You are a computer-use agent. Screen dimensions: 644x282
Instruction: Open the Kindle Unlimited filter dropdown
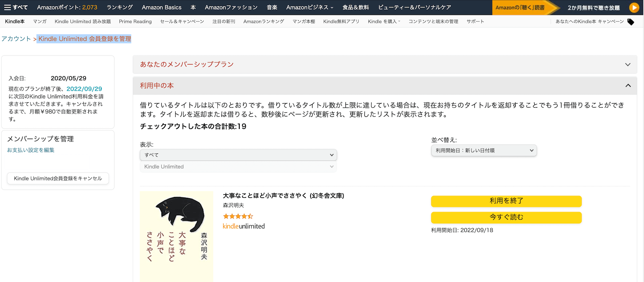click(x=238, y=167)
